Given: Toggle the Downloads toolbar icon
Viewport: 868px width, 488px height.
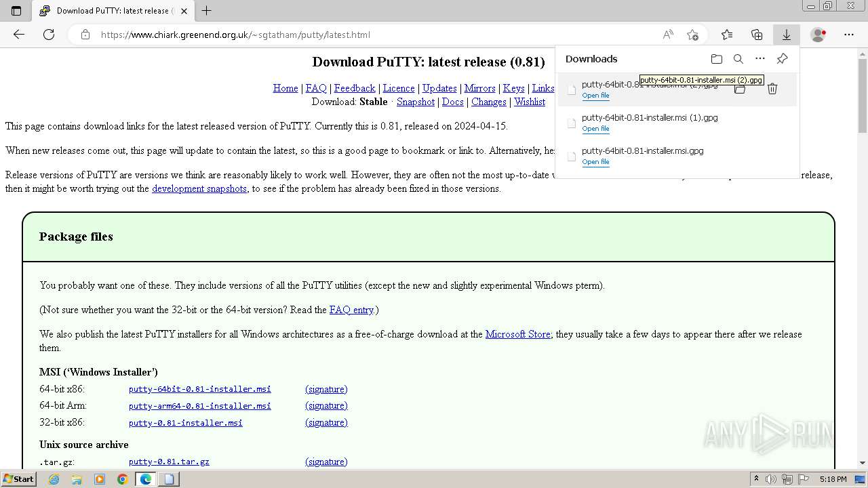Looking at the screenshot, I should (787, 35).
